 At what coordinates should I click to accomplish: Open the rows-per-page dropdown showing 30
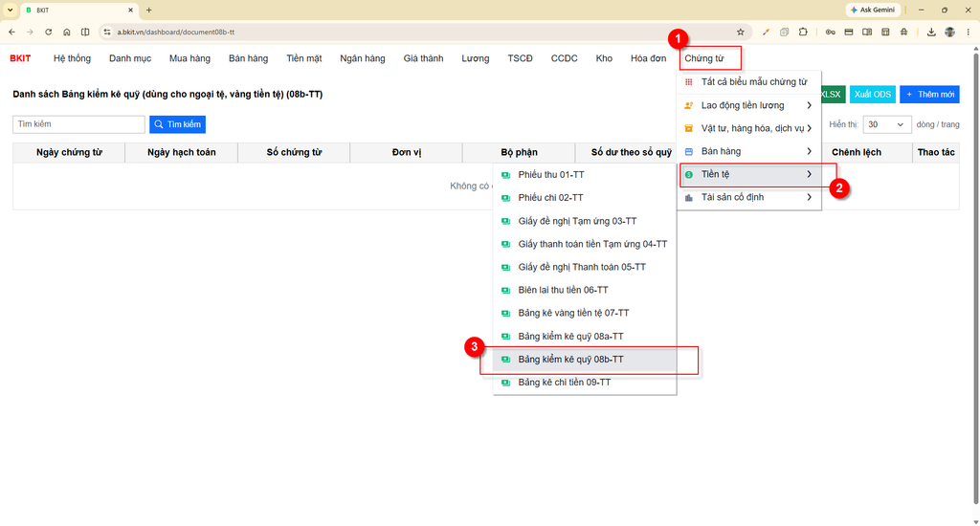[887, 125]
